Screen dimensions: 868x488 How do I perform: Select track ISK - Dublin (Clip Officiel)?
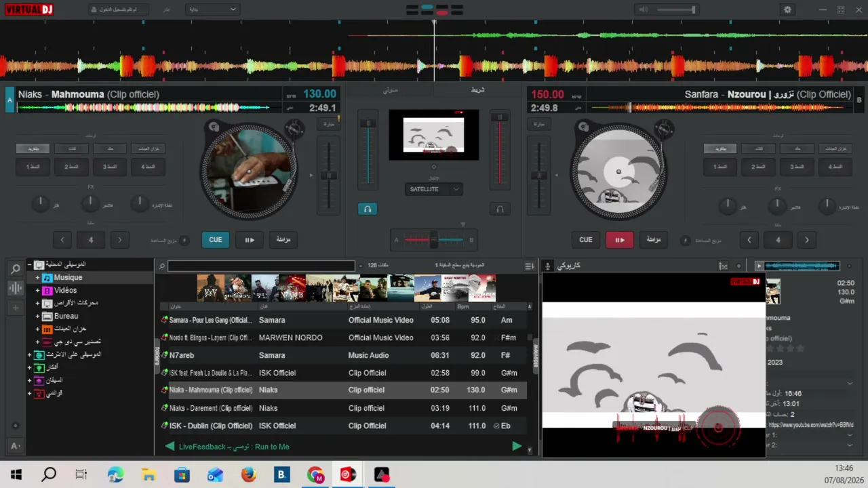pos(343,426)
